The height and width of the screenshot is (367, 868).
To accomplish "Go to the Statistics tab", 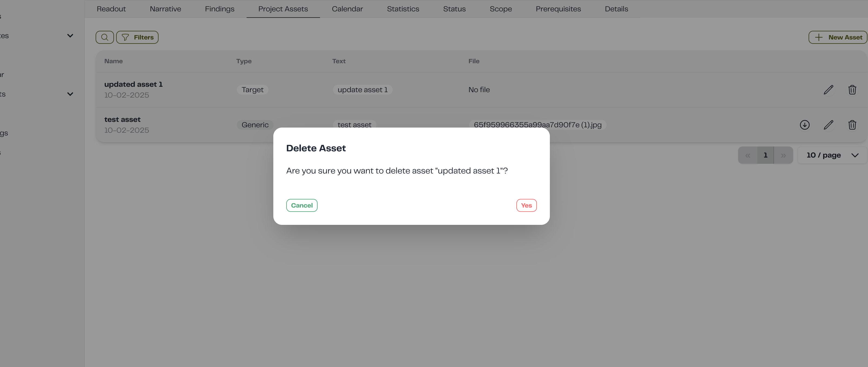I will click(x=403, y=9).
